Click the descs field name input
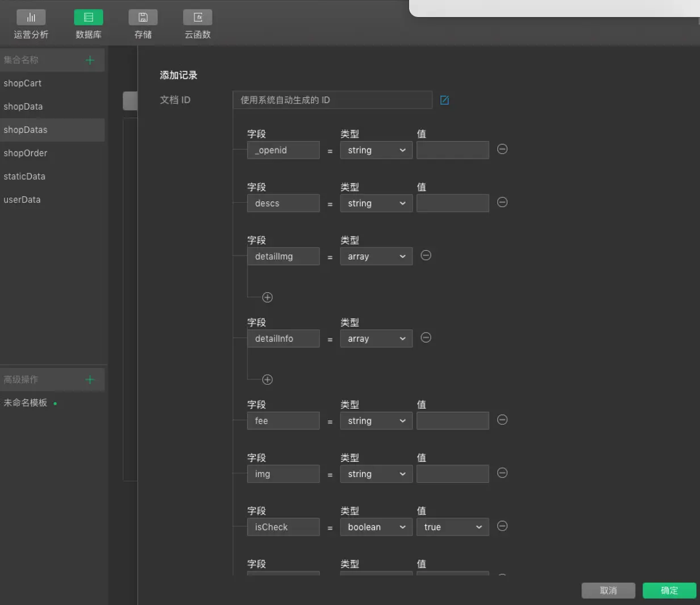This screenshot has width=700, height=605. (284, 203)
